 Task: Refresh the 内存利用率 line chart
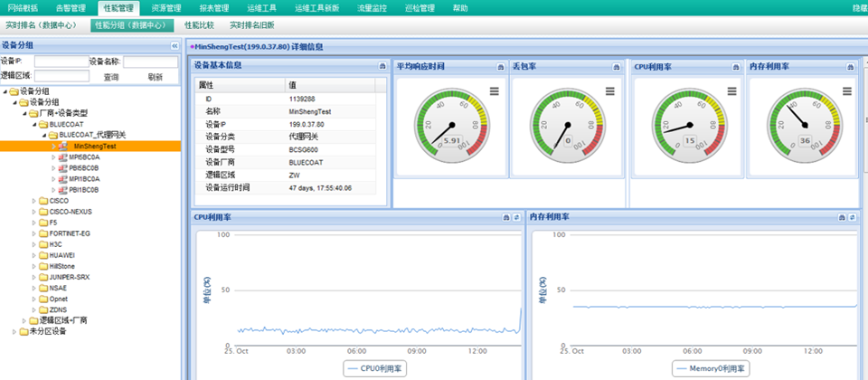tap(853, 217)
